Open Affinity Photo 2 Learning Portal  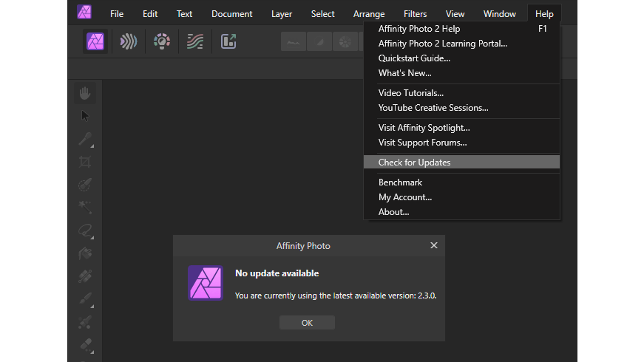[461, 44]
